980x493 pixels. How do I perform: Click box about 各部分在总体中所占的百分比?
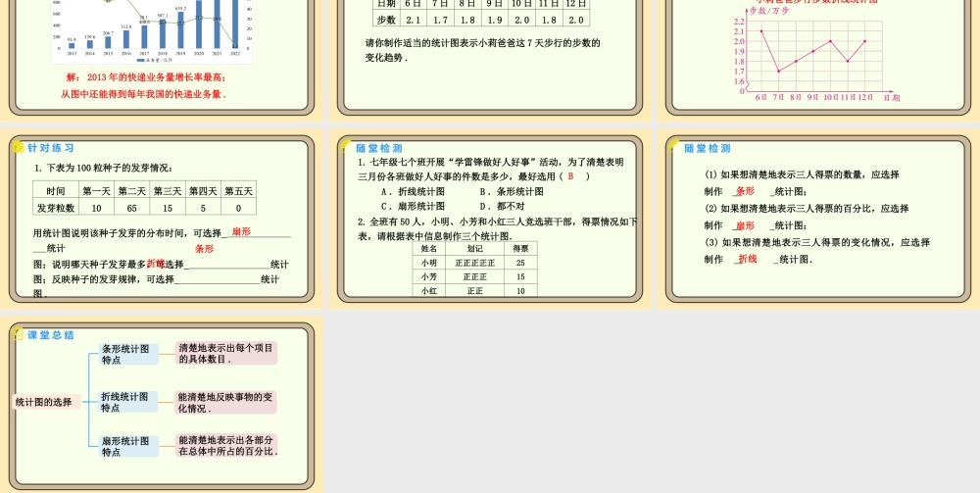pos(227,445)
